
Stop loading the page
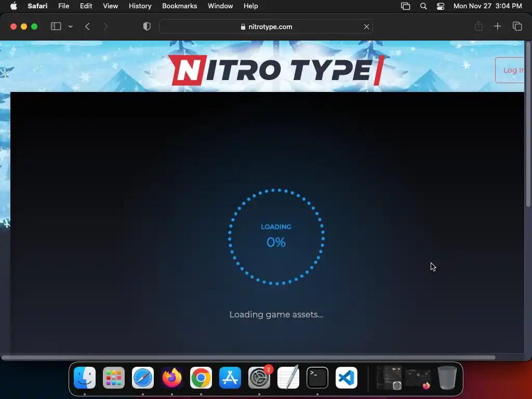(366, 26)
